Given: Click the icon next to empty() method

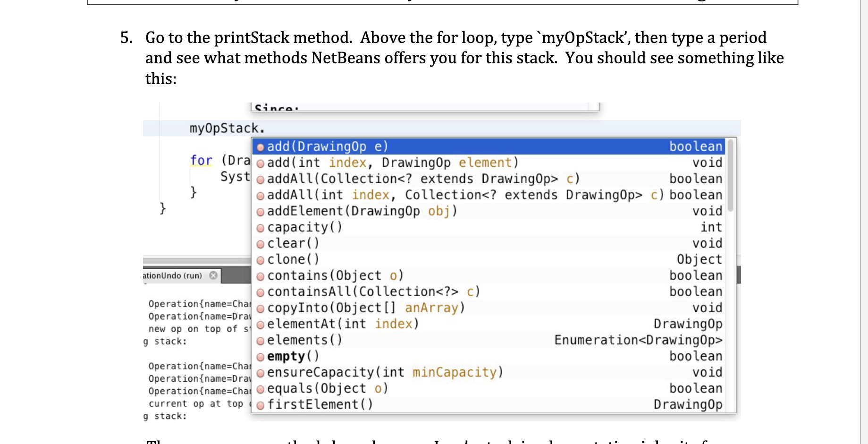Looking at the screenshot, I should point(261,356).
